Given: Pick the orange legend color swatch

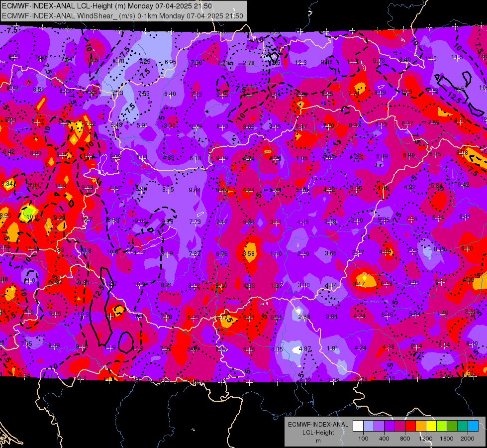Looking at the screenshot, I should tap(421, 426).
